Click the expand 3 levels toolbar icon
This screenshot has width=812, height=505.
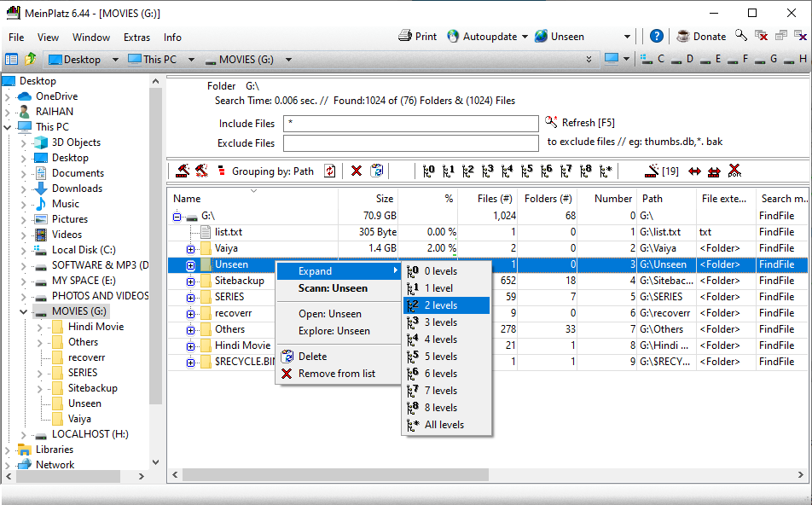(487, 171)
